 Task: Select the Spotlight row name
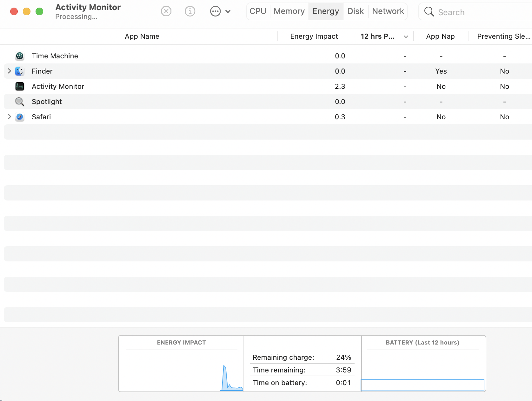tap(47, 102)
